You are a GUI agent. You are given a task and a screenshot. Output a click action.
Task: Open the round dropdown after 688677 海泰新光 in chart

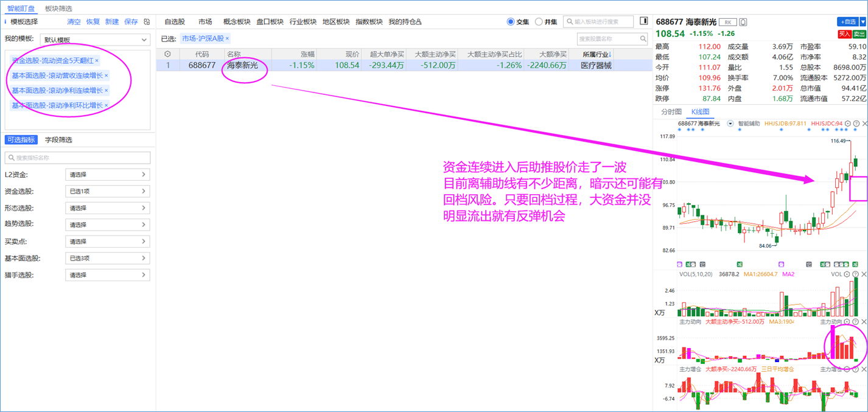730,124
